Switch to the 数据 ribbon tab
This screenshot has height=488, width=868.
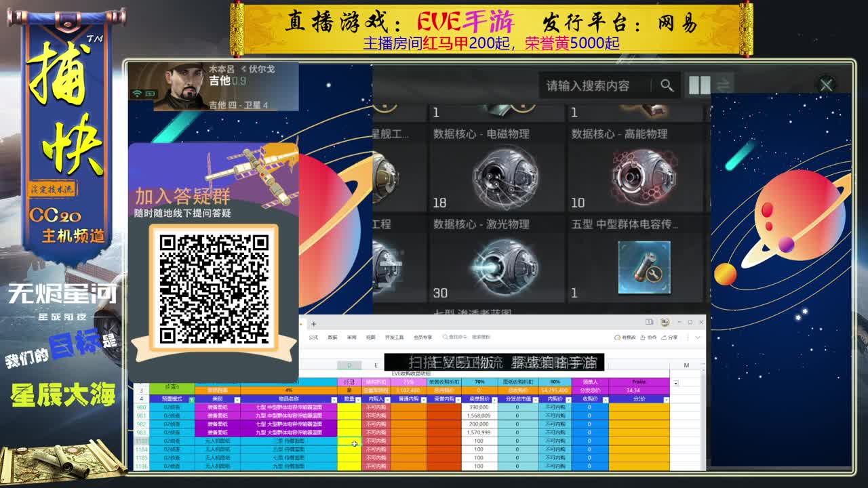tap(332, 336)
